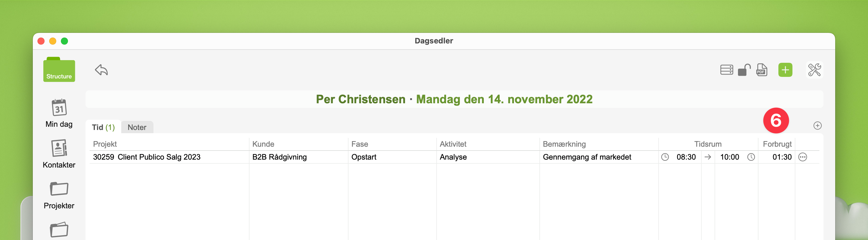Open the row's ellipsis options menu
The height and width of the screenshot is (240, 868).
[x=803, y=157]
